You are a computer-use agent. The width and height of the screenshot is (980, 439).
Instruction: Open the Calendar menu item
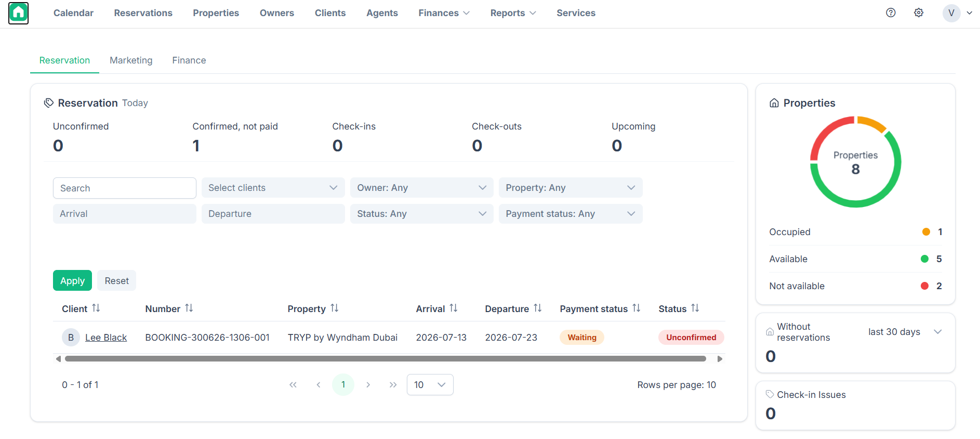coord(73,13)
